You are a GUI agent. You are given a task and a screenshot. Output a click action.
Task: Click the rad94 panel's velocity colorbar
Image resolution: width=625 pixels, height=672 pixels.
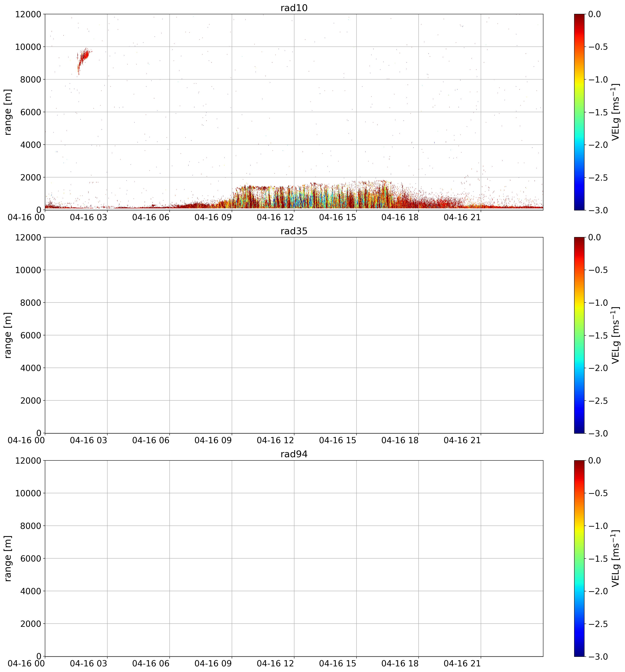pyautogui.click(x=579, y=558)
